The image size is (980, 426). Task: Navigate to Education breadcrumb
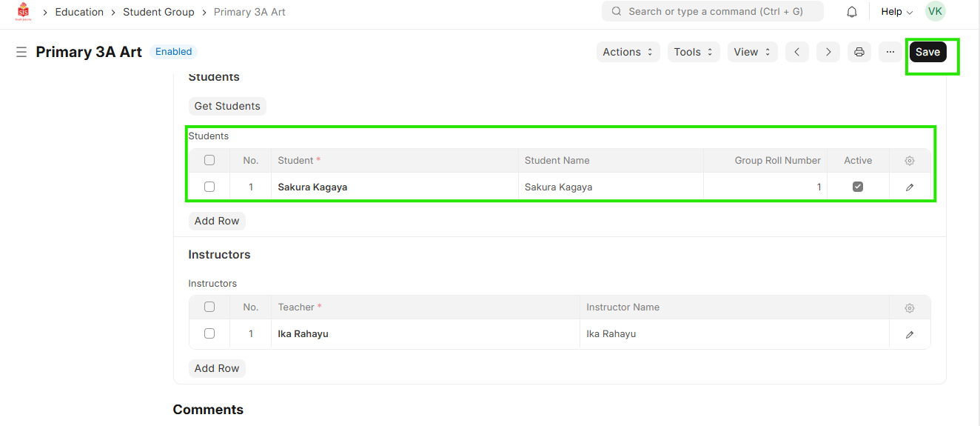tap(79, 12)
